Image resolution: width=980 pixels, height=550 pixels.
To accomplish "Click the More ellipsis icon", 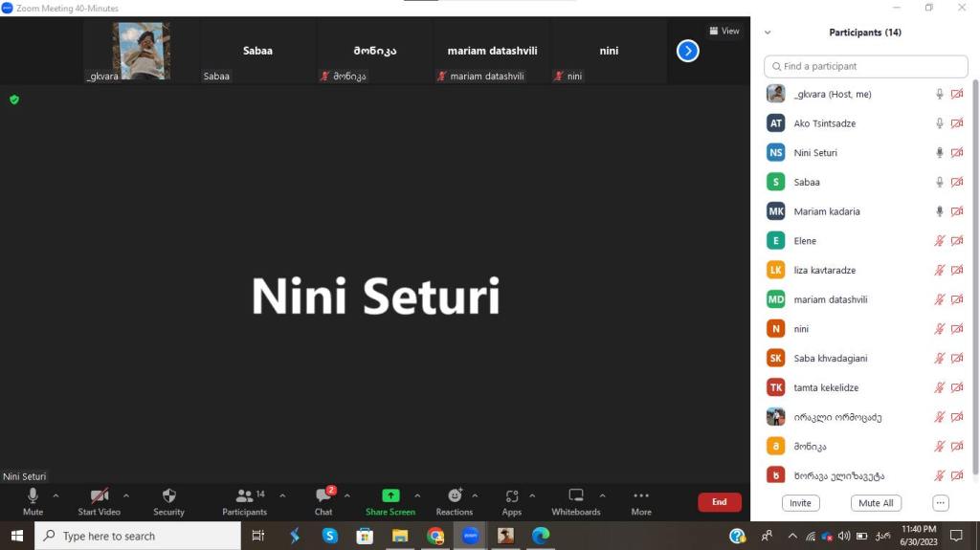I will pyautogui.click(x=641, y=495).
